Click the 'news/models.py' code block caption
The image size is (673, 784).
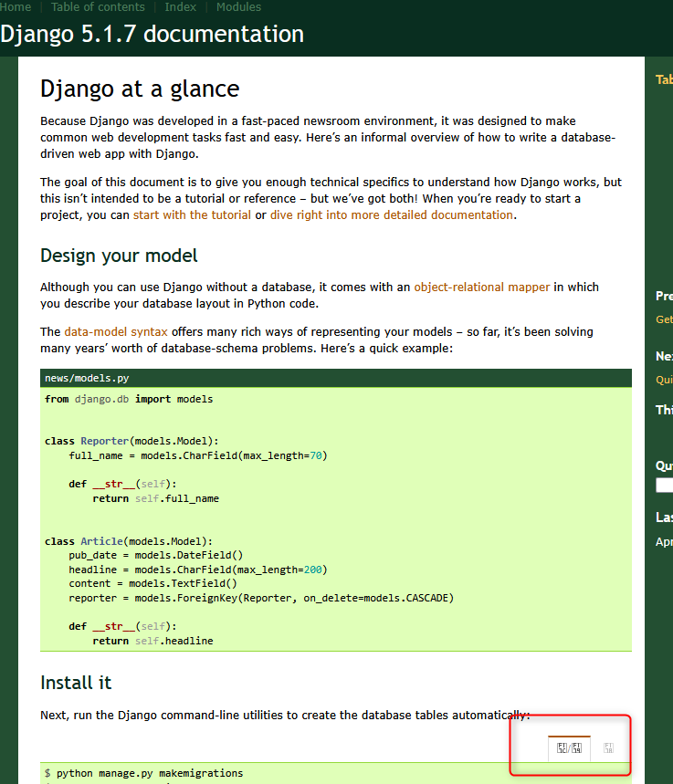[x=87, y=379]
